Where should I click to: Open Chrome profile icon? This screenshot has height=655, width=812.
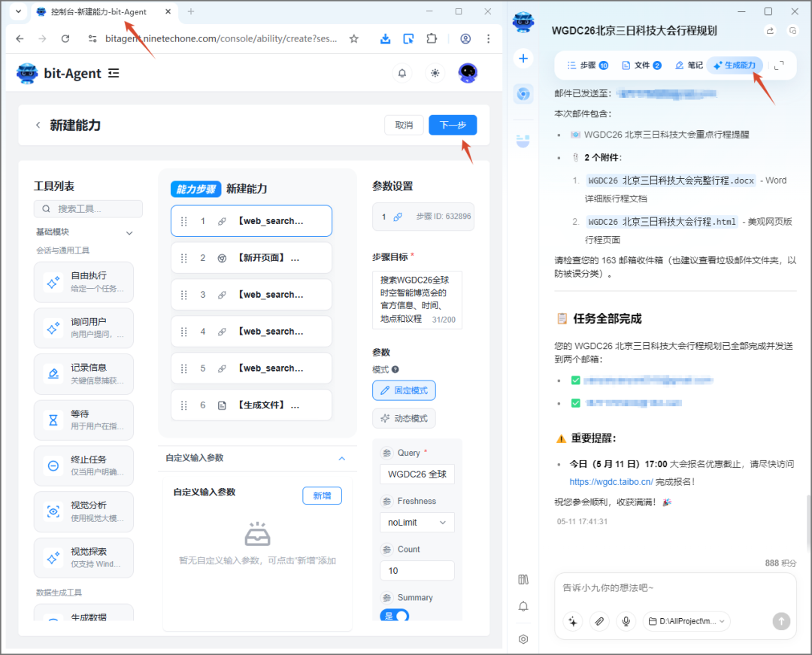coord(465,39)
